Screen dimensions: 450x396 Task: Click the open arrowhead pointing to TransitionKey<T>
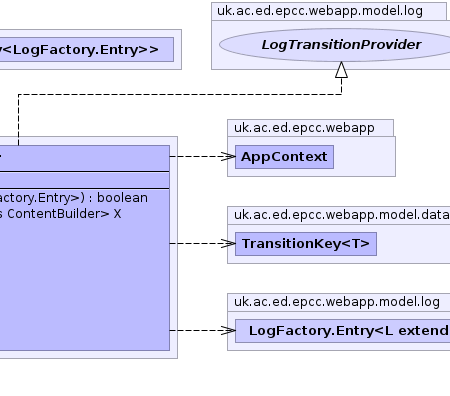point(228,243)
